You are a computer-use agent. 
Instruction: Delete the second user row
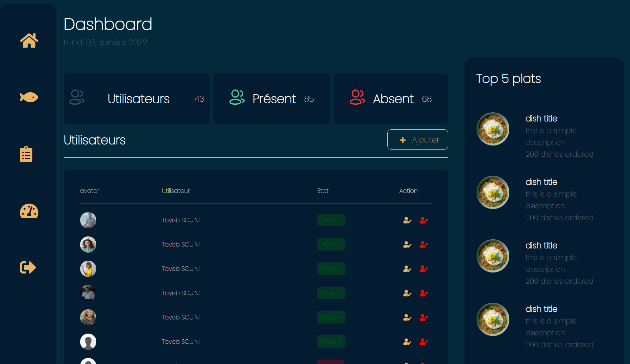click(423, 244)
